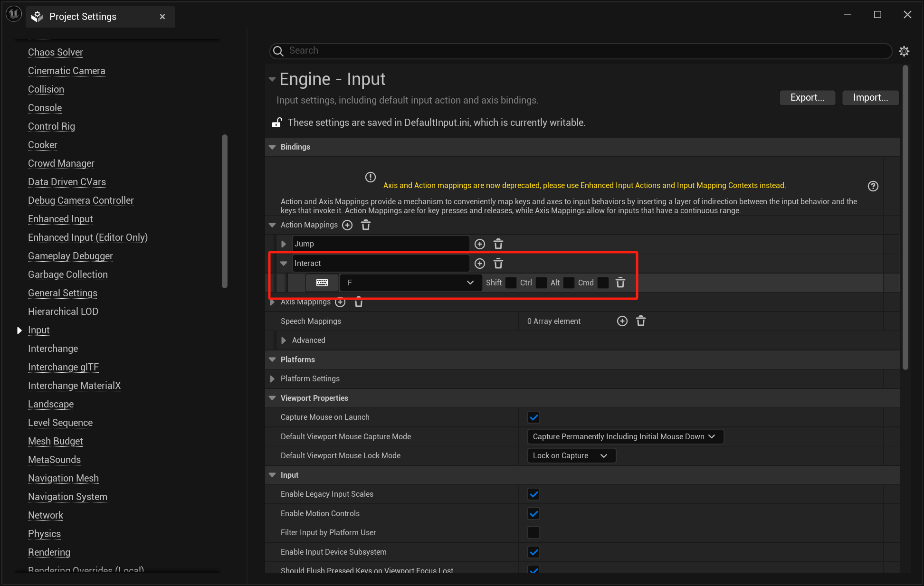
Task: Go to General Settings link
Action: (63, 293)
